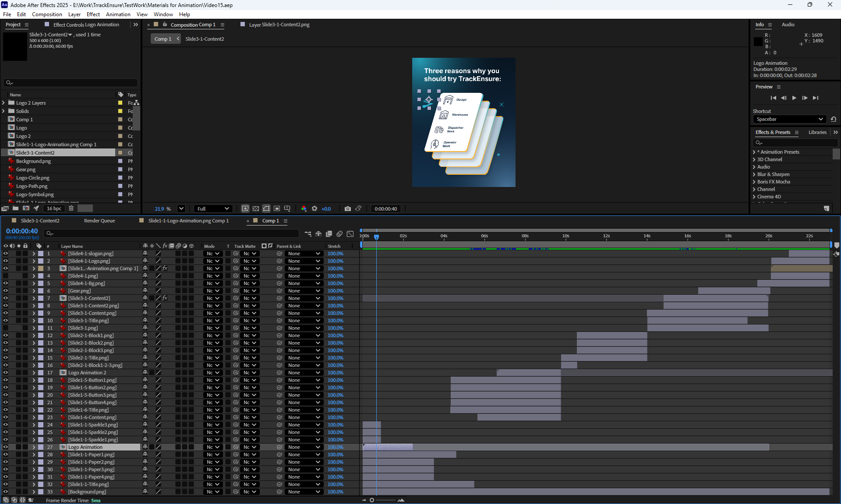This screenshot has height=504, width=841.
Task: Expand or collapse Layer Switches pane icon
Action: [x=6, y=500]
